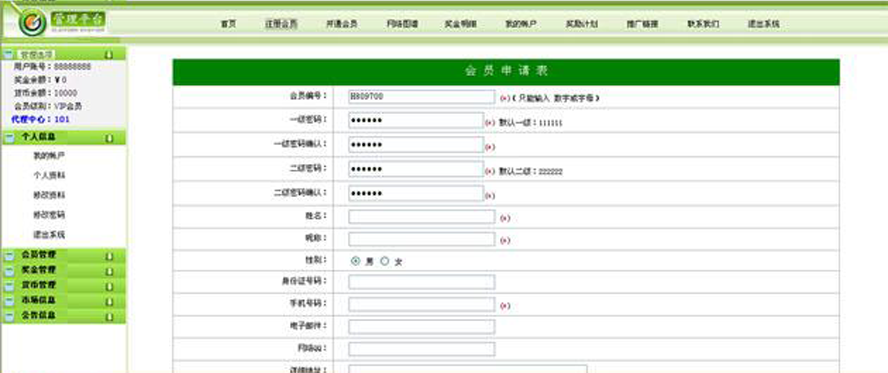Click the icon left of 管理选项

coord(8,54)
